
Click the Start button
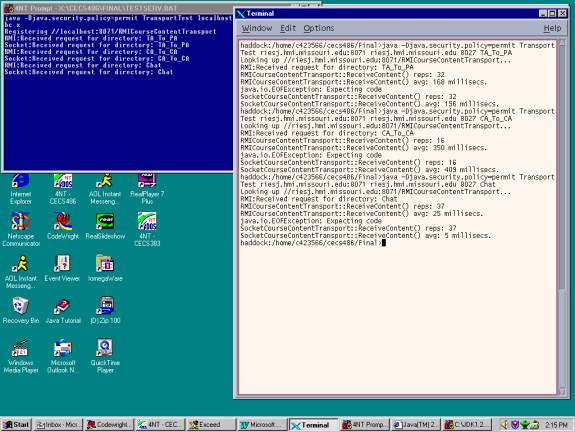click(17, 425)
